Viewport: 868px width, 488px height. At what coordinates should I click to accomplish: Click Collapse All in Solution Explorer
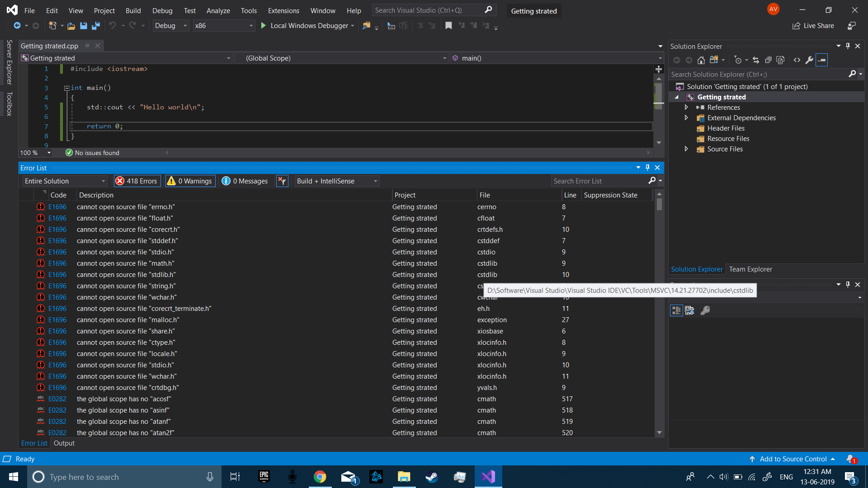(x=768, y=60)
